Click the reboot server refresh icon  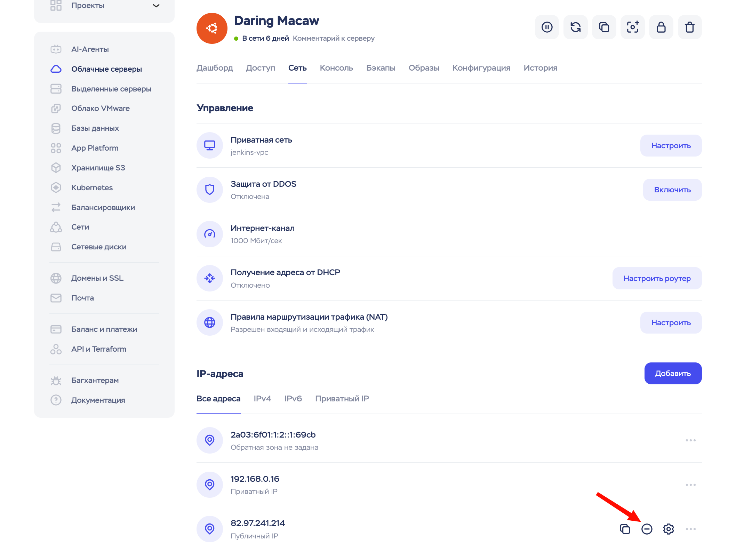click(575, 27)
